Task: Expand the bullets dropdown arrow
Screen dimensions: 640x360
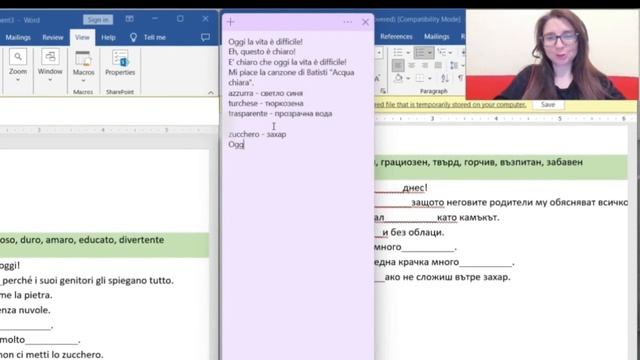Action: 408,53
